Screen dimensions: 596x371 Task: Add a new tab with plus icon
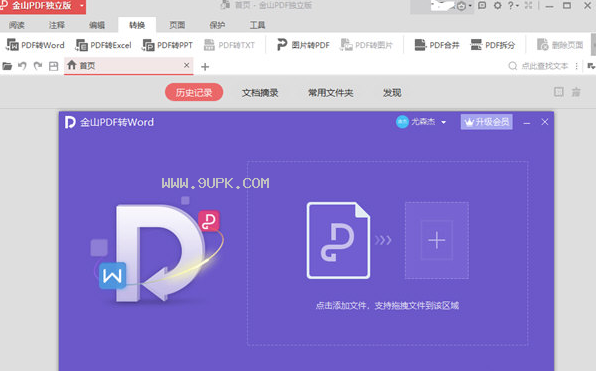tap(205, 67)
